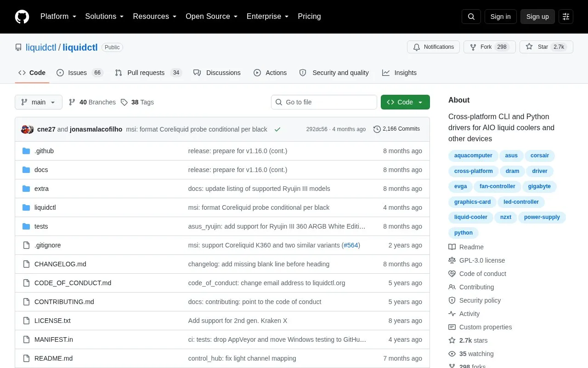Image resolution: width=588 pixels, height=368 pixels.
Task: Click the repository icon beside liquidctl
Action: click(18, 47)
